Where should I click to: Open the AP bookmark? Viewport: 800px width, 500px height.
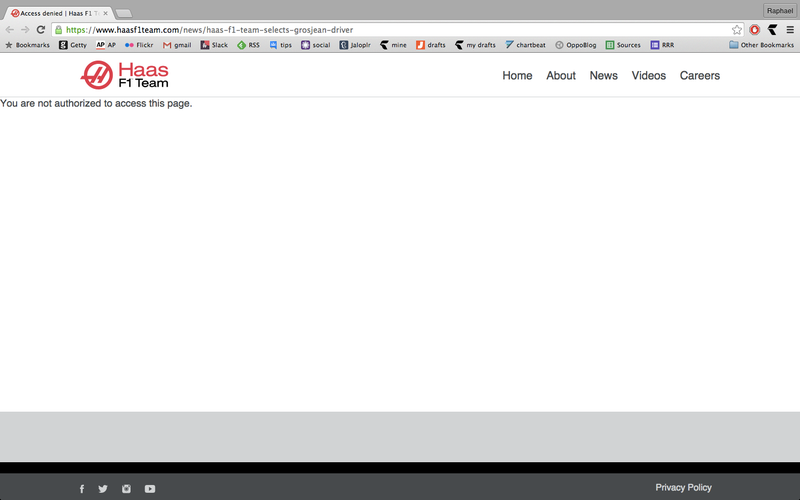pyautogui.click(x=106, y=45)
